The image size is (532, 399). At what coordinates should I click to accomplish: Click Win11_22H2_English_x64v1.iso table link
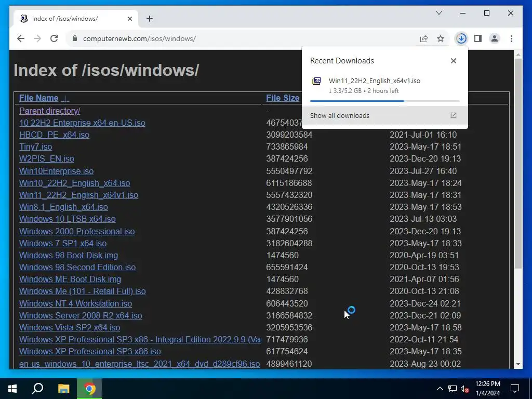tap(79, 195)
